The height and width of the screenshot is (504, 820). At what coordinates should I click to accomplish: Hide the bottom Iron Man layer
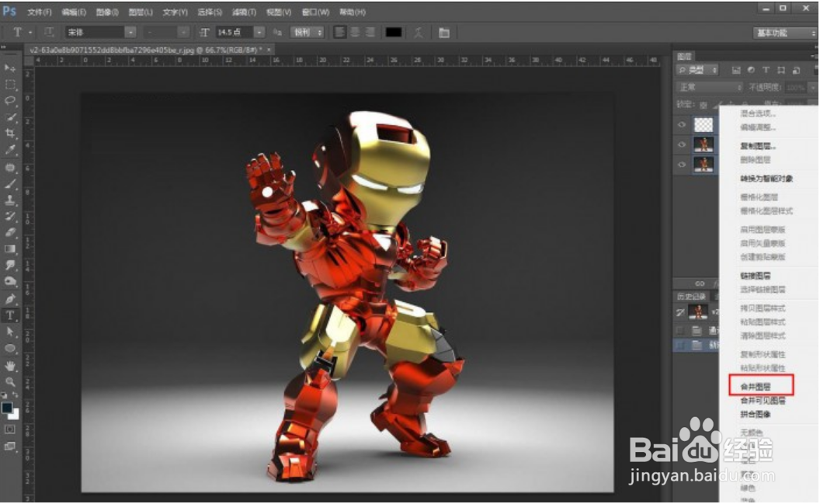click(x=682, y=164)
